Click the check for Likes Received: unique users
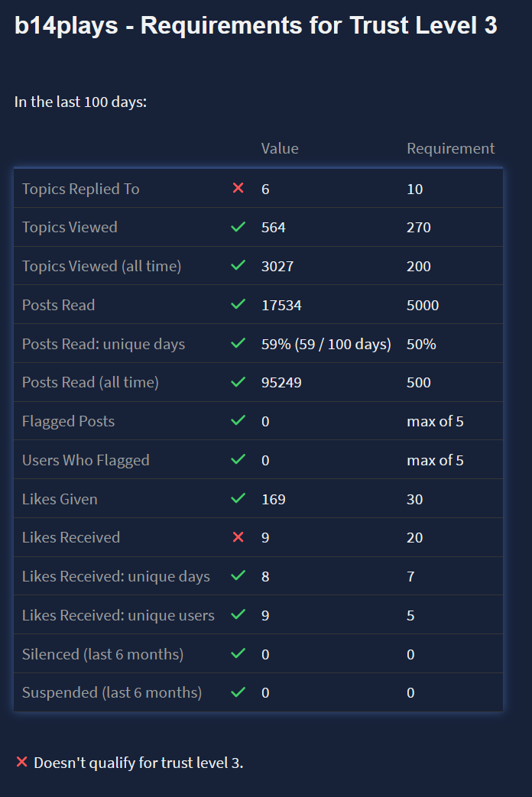 [238, 615]
